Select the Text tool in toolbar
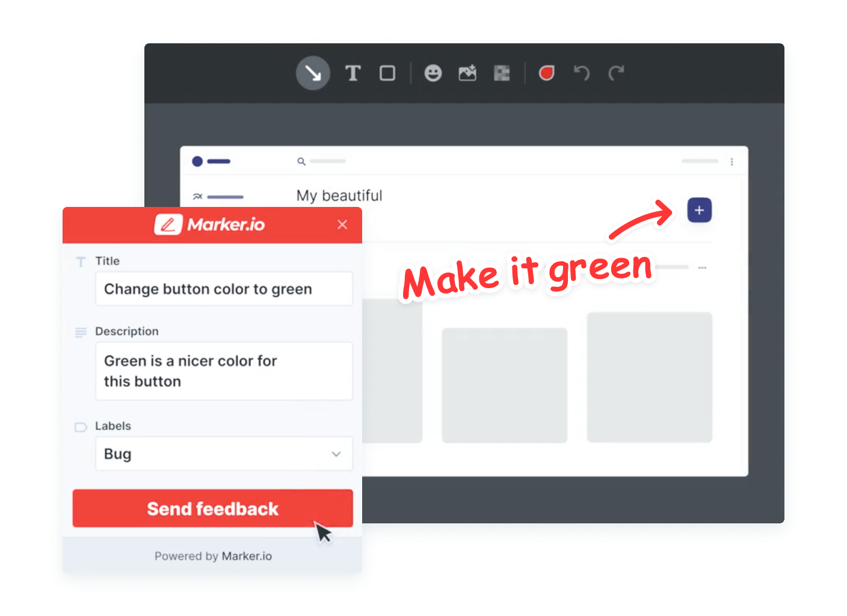847x616 pixels. [x=353, y=73]
